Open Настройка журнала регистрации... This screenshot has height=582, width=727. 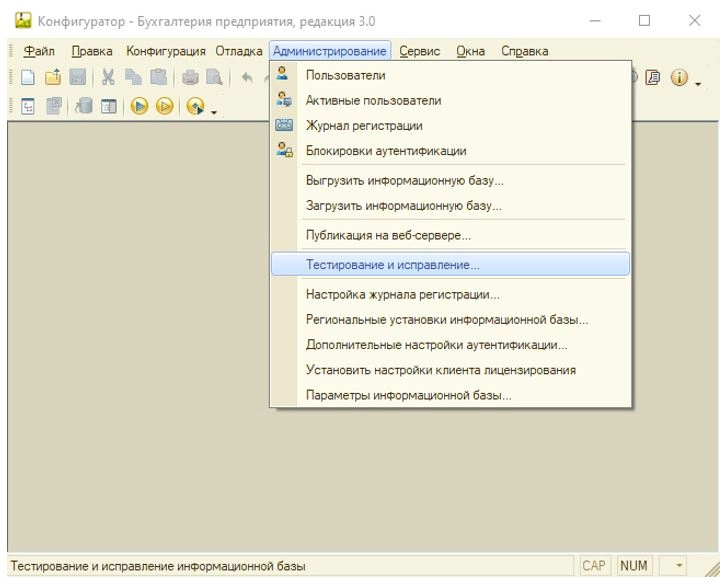coord(450,294)
